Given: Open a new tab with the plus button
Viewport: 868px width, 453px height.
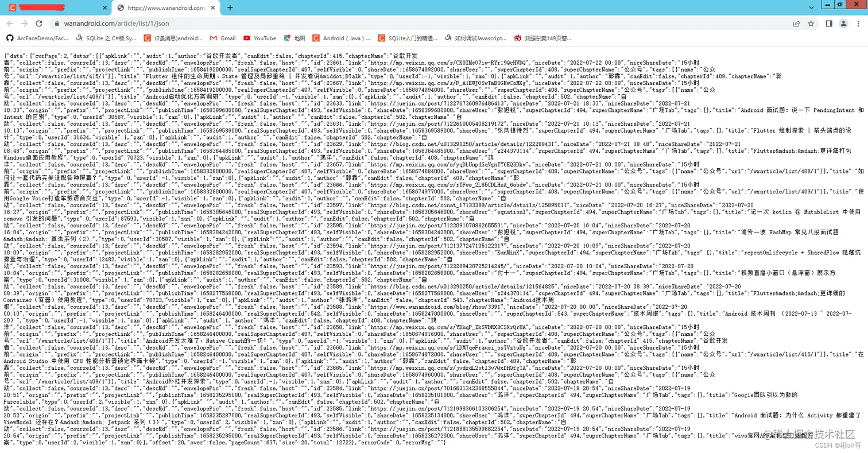Looking at the screenshot, I should point(230,8).
